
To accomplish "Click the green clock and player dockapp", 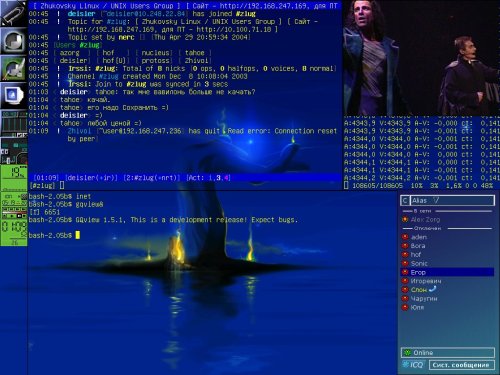I will tap(13, 219).
